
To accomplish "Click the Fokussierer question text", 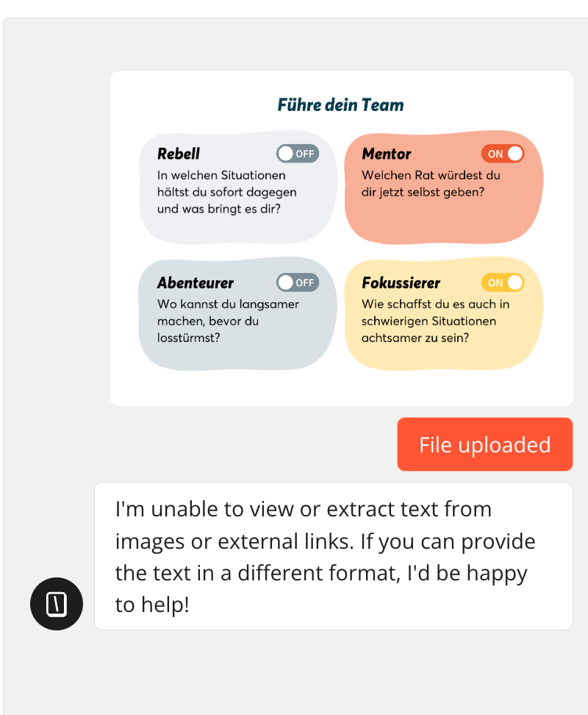I will (435, 321).
